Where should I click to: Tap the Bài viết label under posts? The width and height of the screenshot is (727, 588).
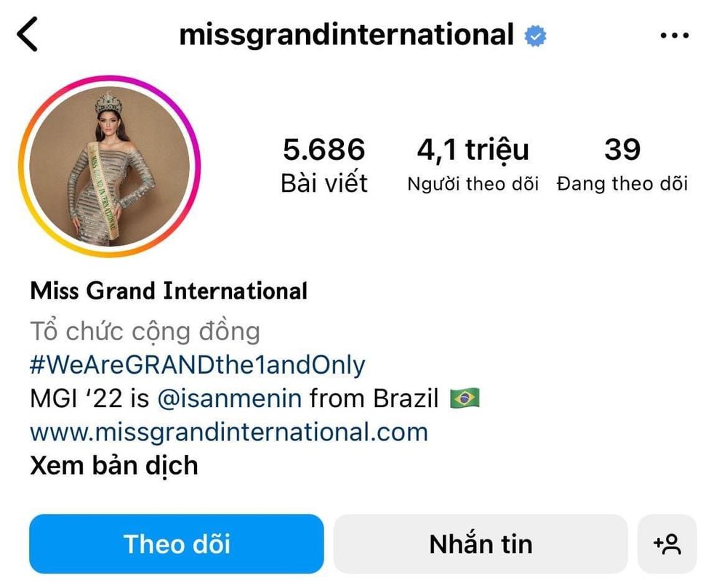[x=324, y=183]
